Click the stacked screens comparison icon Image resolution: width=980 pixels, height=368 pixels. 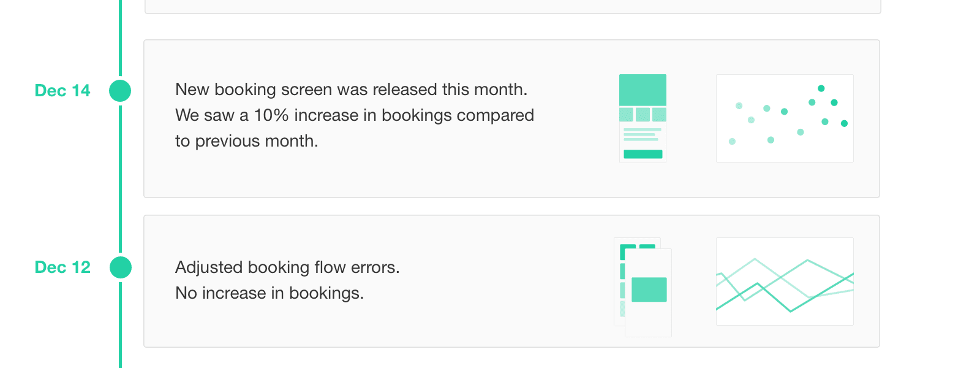(643, 288)
